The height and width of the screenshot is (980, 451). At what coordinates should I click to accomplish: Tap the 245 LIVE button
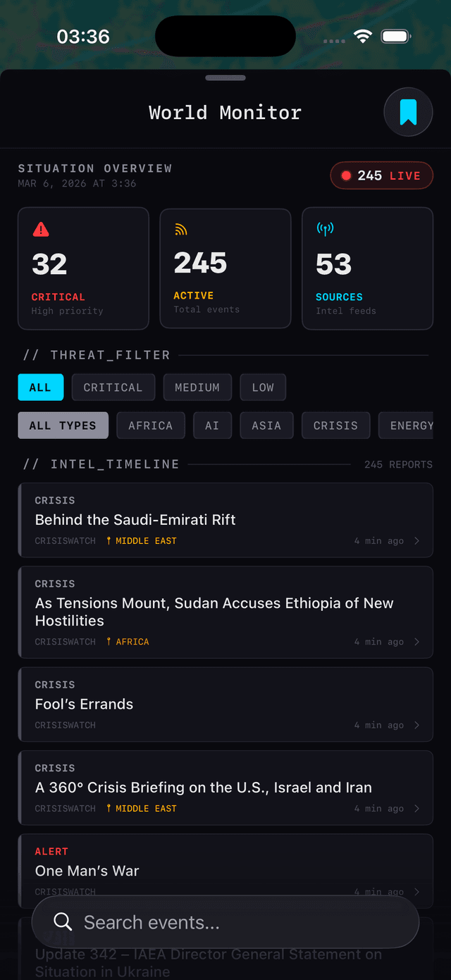(x=381, y=175)
